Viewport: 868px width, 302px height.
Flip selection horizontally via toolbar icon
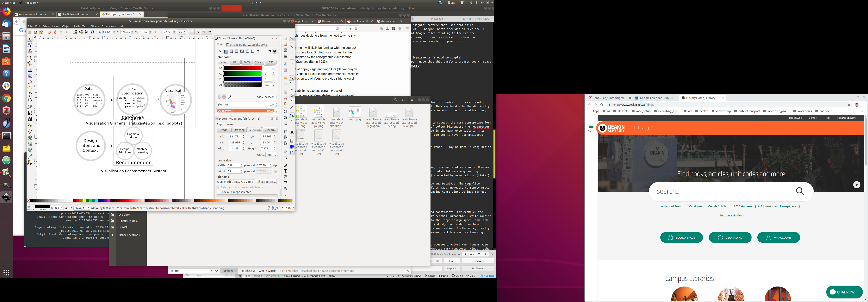click(61, 32)
